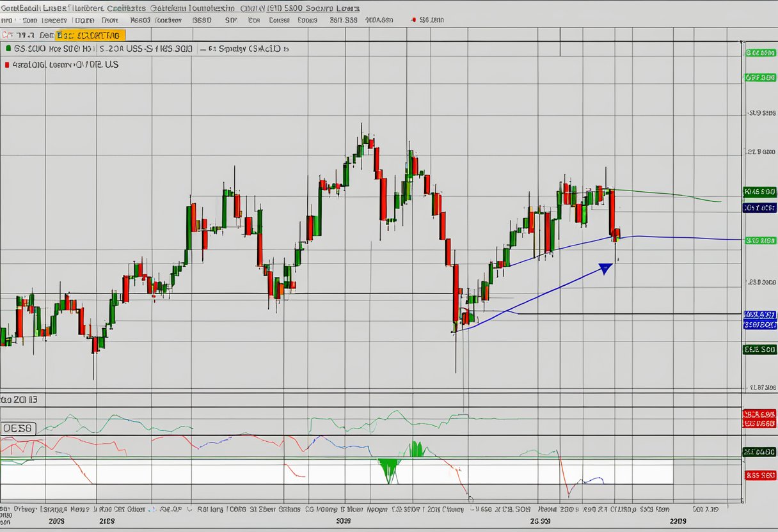Click the pair of red price tags beside the oscillator
This screenshot has height=532, width=778.
759,419
